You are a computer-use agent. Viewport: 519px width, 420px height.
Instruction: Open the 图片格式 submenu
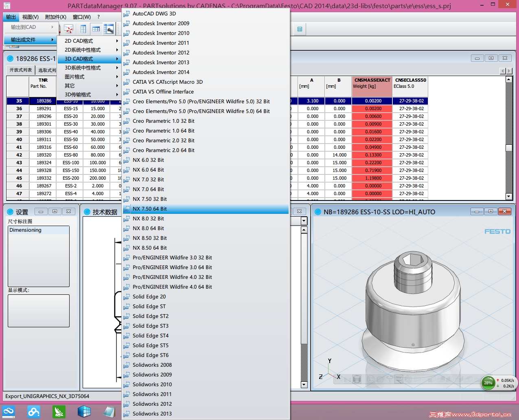[89, 76]
